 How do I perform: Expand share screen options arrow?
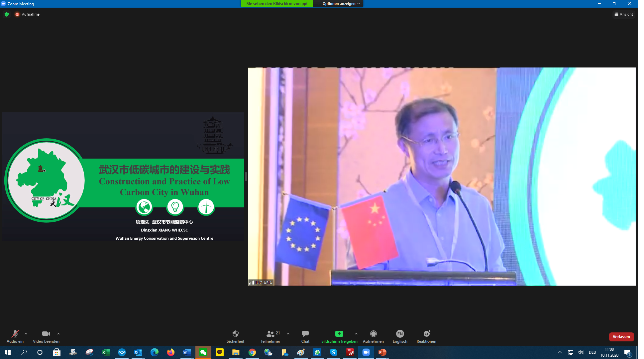356,334
